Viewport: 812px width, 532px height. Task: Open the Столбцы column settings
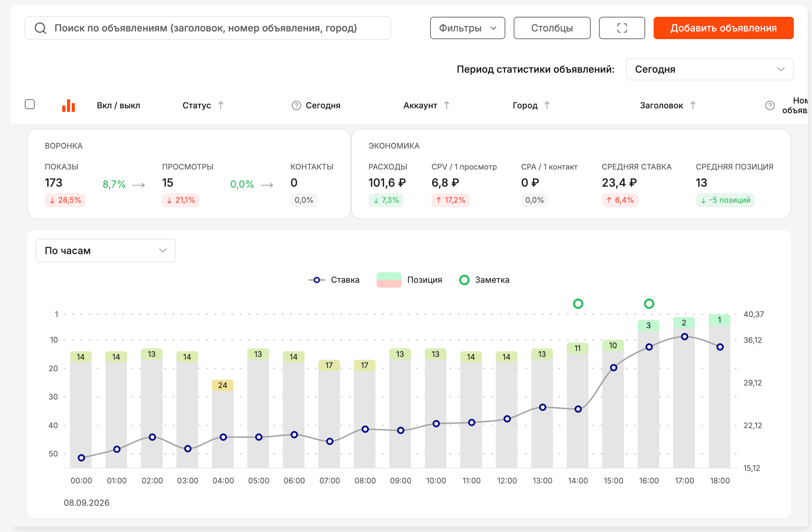point(552,28)
